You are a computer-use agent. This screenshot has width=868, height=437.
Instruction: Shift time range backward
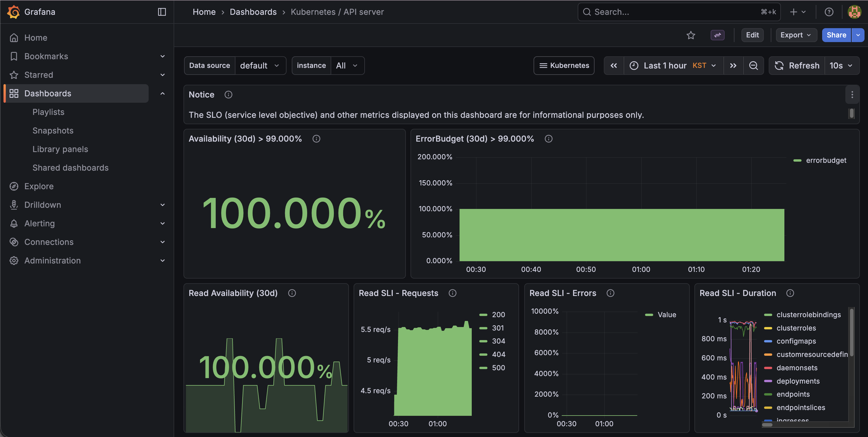point(614,65)
